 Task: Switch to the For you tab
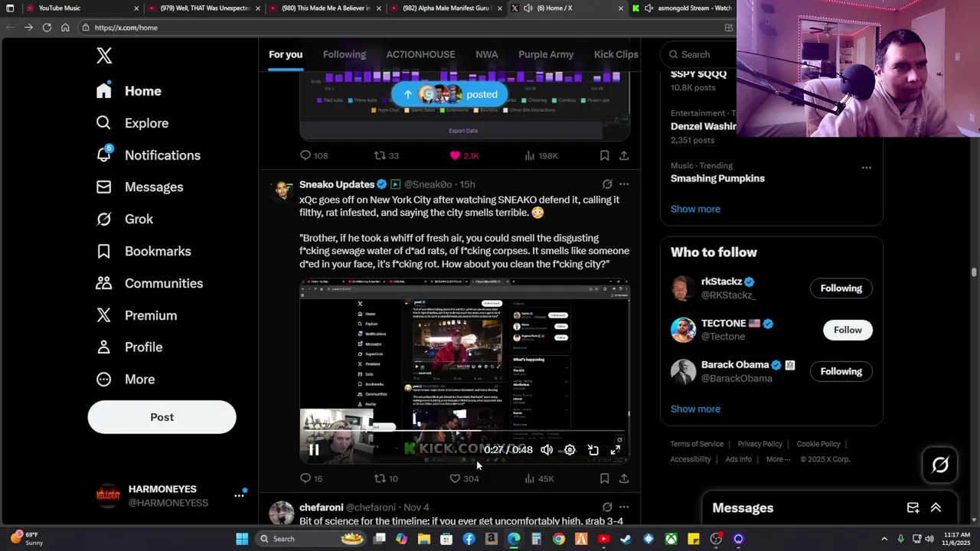(x=286, y=54)
